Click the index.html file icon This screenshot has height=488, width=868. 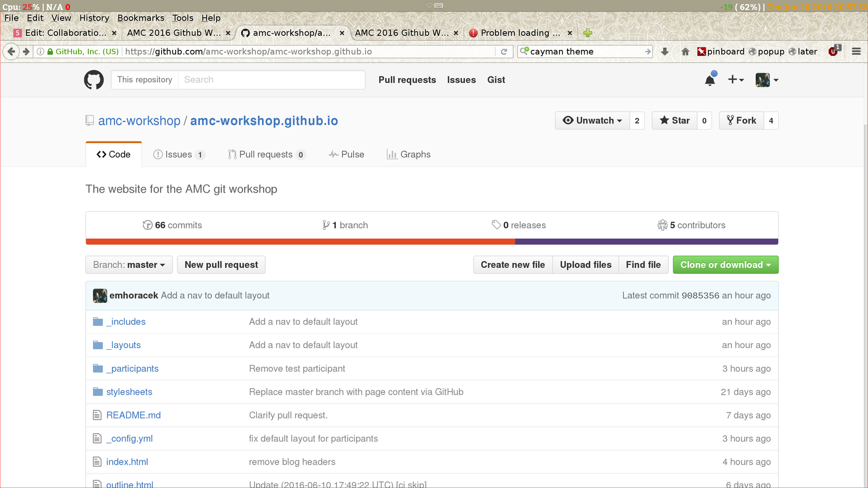tap(97, 461)
